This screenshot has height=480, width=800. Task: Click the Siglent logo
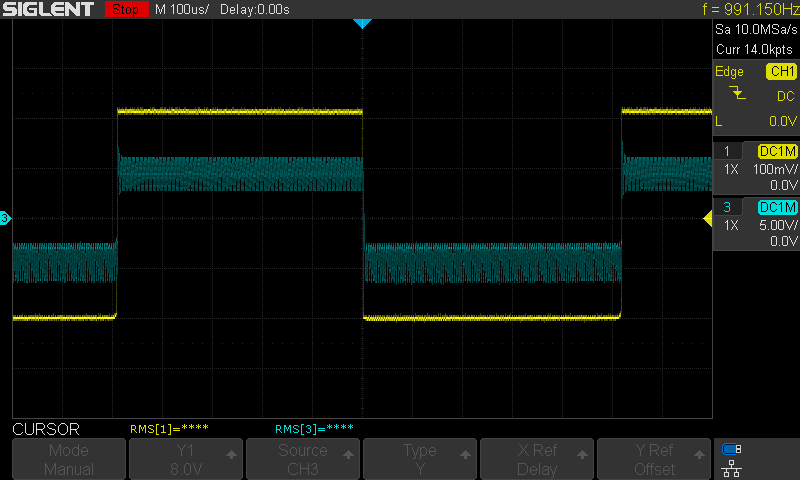tap(48, 9)
